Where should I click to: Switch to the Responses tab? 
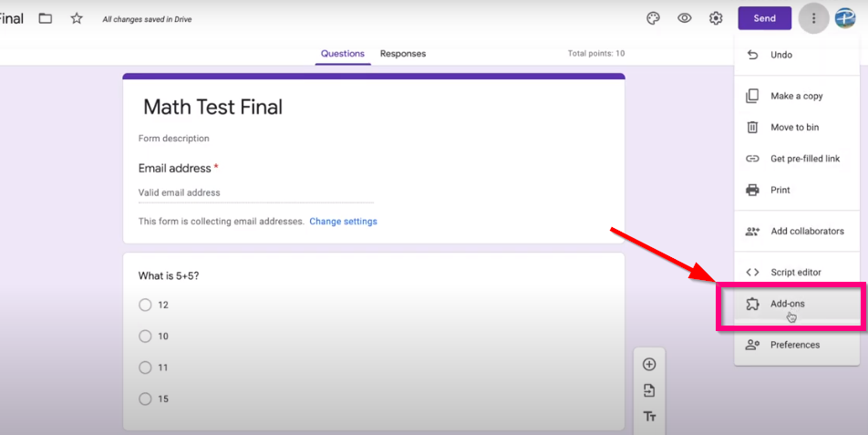(403, 54)
